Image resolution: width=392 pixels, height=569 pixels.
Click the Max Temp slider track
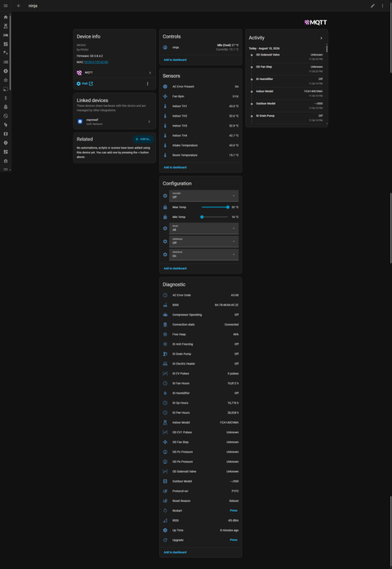[x=215, y=207]
